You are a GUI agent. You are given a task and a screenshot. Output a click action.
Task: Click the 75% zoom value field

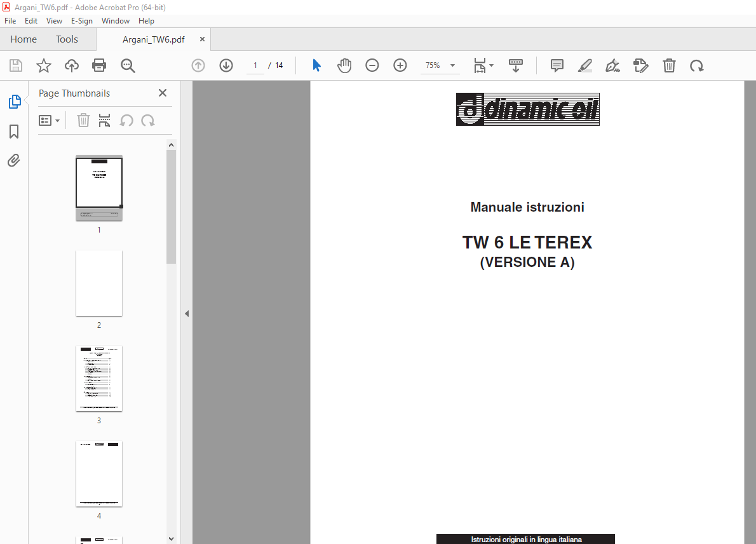[x=433, y=65]
